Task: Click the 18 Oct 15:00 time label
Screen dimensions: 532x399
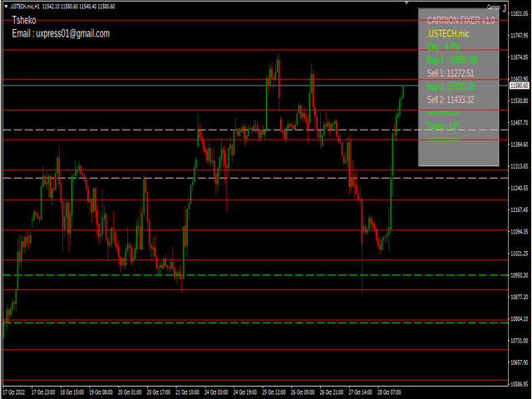Action: (x=72, y=392)
